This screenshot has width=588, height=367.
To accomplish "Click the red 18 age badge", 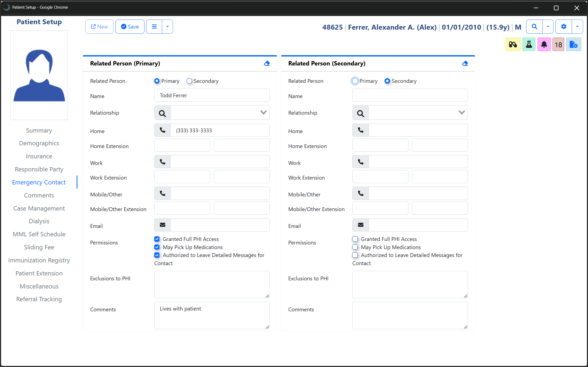I will [558, 44].
